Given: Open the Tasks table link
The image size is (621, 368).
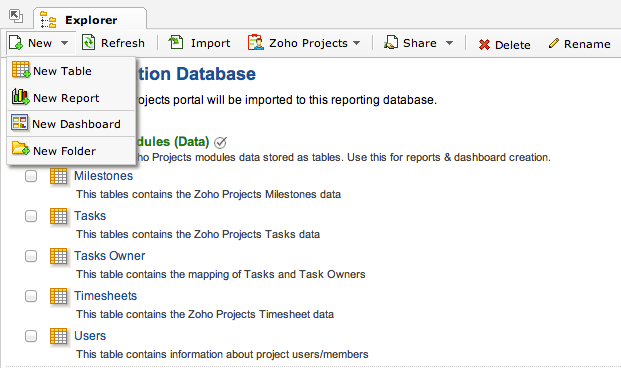Looking at the screenshot, I should click(90, 215).
